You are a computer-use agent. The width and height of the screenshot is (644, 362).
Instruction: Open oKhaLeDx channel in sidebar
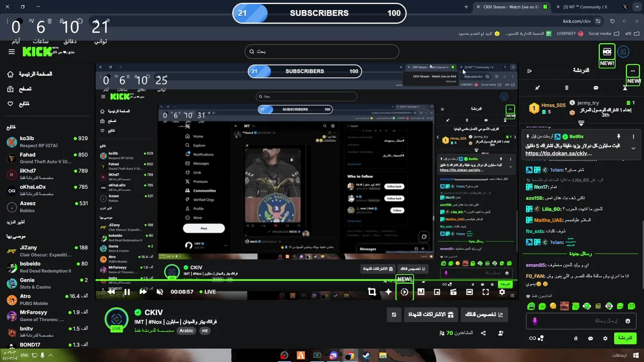[x=47, y=191]
